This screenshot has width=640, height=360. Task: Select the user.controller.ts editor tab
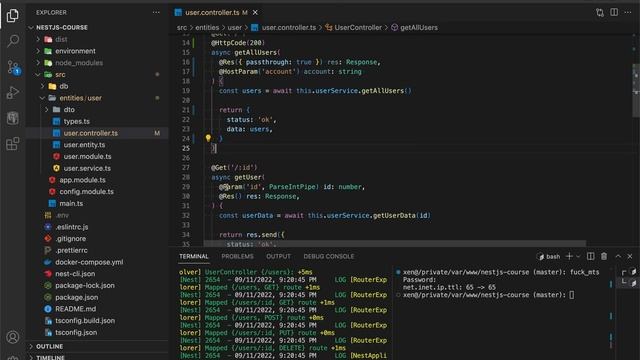[x=212, y=13]
